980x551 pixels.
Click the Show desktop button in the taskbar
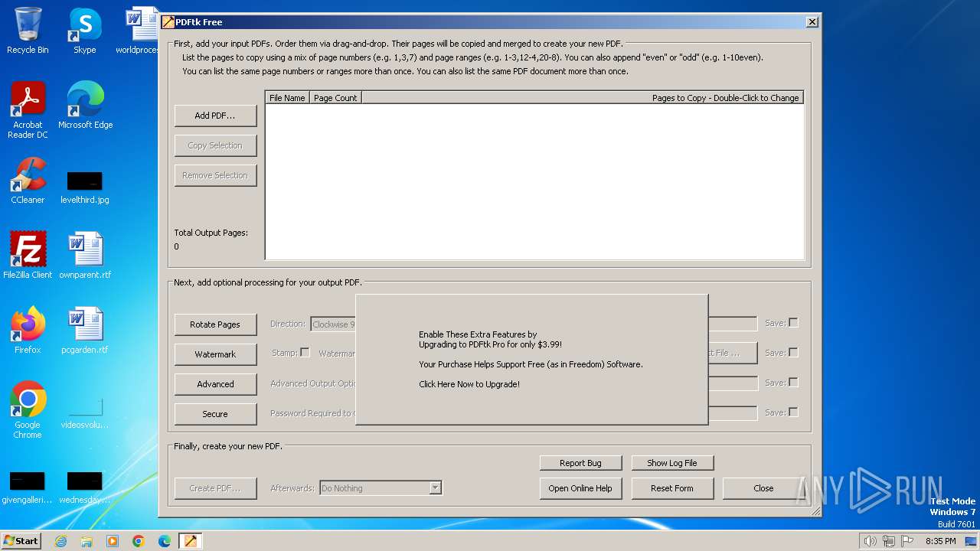click(972, 541)
